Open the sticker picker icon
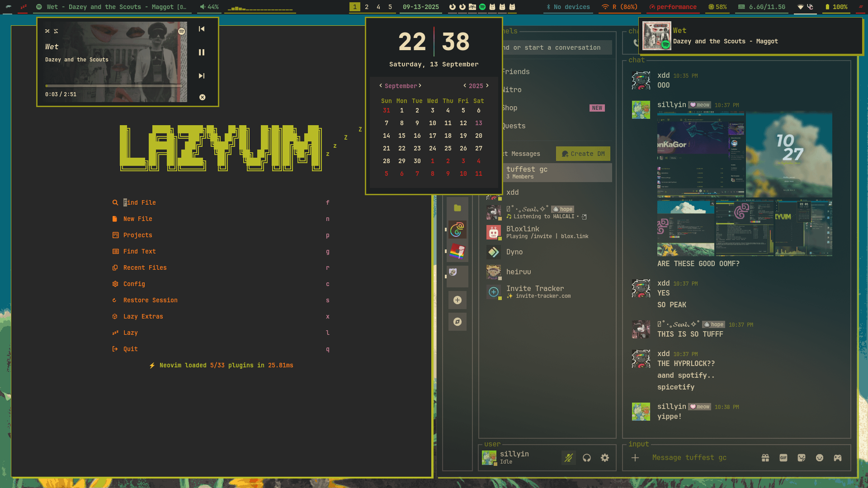The image size is (868, 488). click(x=802, y=458)
